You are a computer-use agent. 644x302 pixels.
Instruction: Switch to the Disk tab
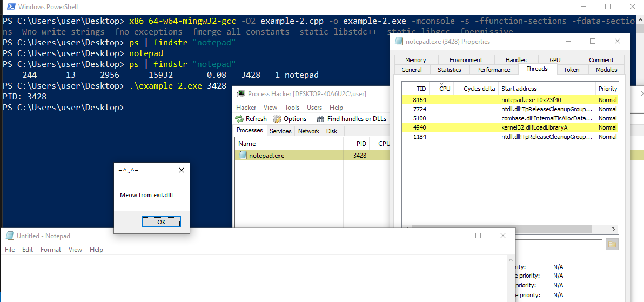tap(331, 131)
